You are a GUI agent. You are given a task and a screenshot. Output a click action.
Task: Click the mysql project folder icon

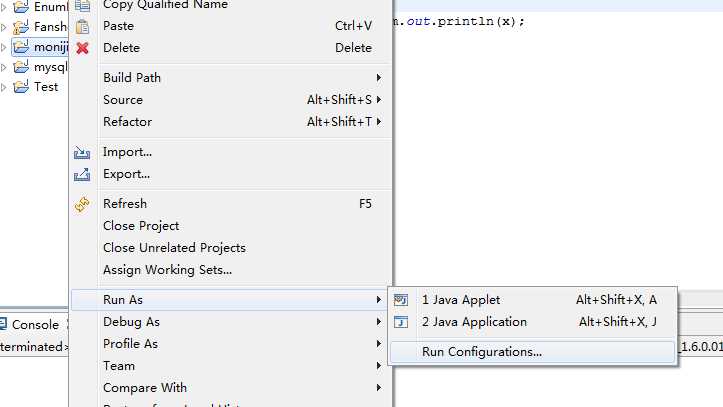(21, 67)
